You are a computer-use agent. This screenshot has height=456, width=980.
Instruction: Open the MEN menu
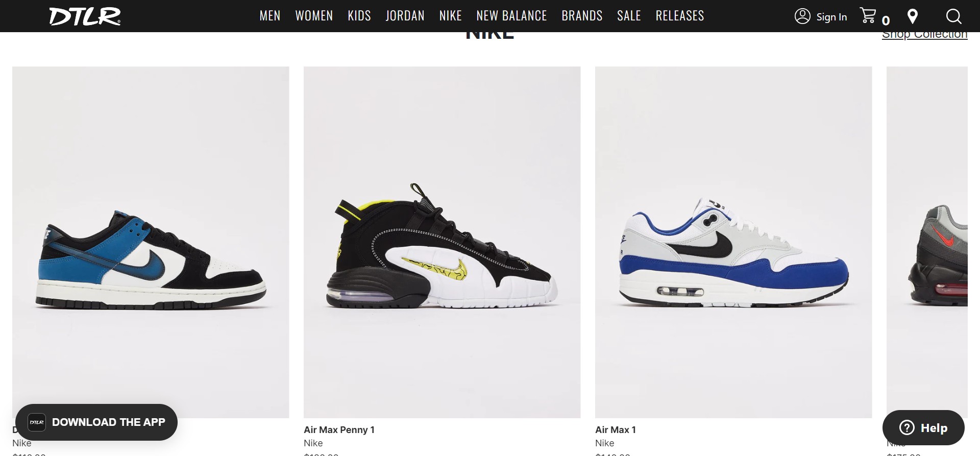tap(270, 16)
